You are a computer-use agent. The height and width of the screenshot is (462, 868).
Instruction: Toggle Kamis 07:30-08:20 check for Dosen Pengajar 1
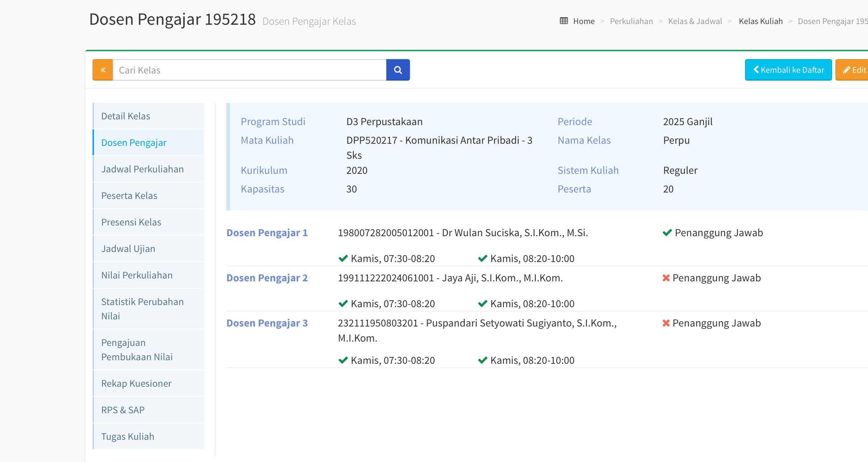(343, 258)
